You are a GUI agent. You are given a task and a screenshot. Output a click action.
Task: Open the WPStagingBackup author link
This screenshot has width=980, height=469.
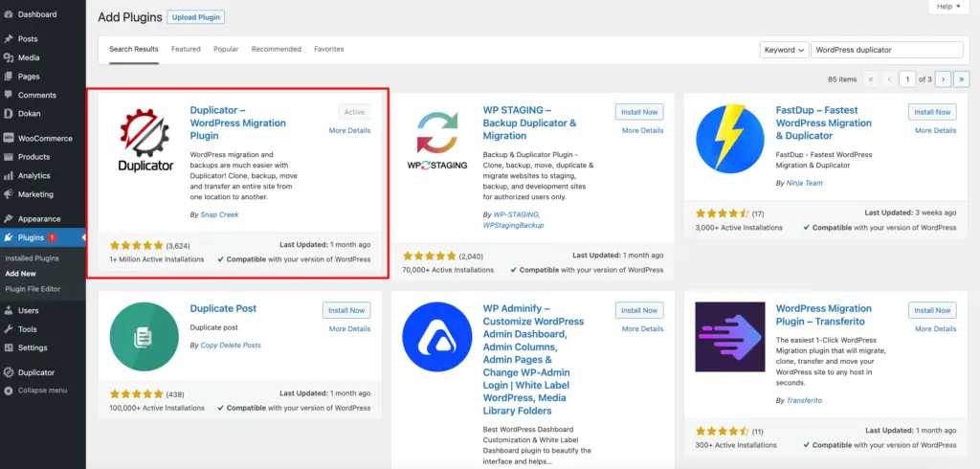click(513, 225)
